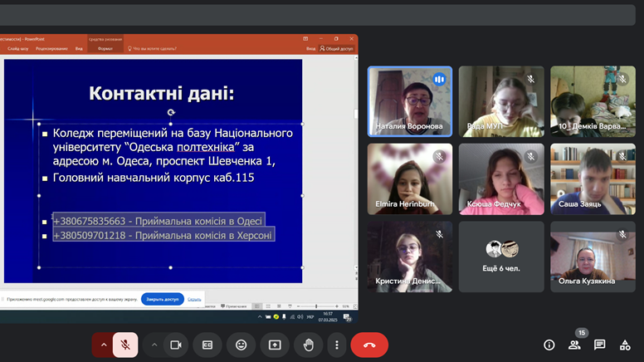Click the slide title 'Контактні дані:'
The height and width of the screenshot is (362, 644).
coord(161,93)
